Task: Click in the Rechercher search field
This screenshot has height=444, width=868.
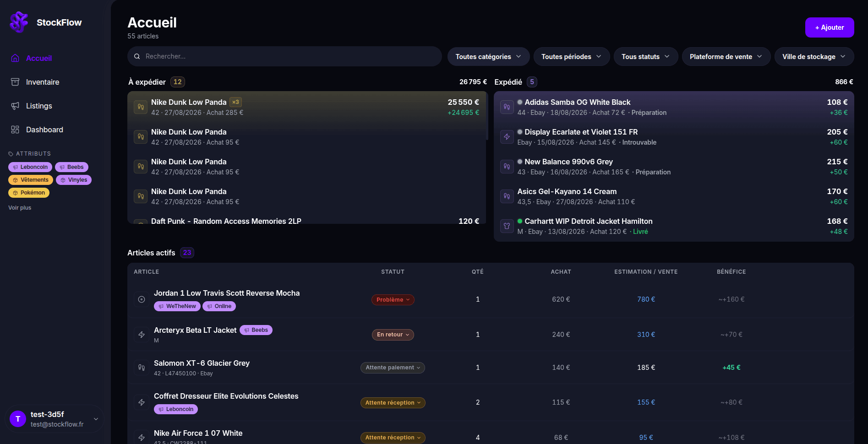Action: click(x=284, y=56)
